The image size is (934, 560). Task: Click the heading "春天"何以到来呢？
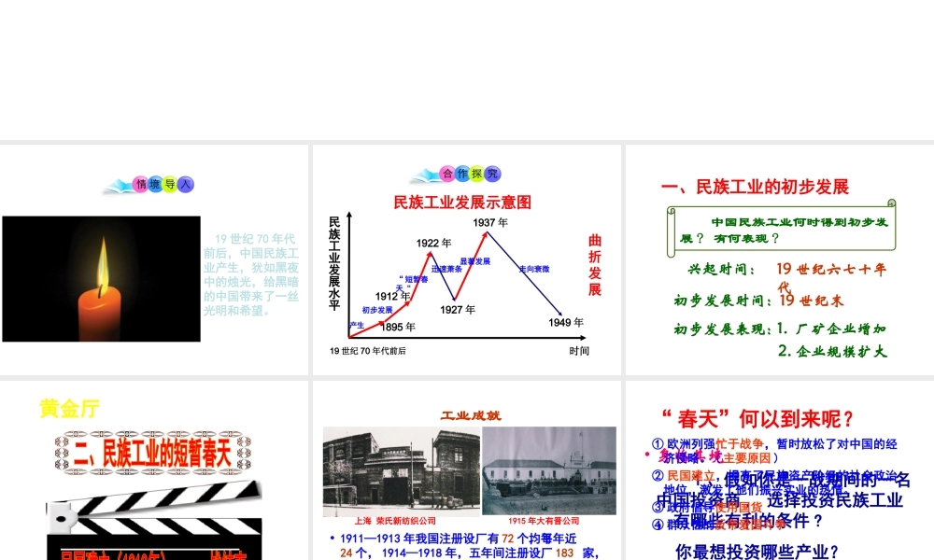[757, 419]
